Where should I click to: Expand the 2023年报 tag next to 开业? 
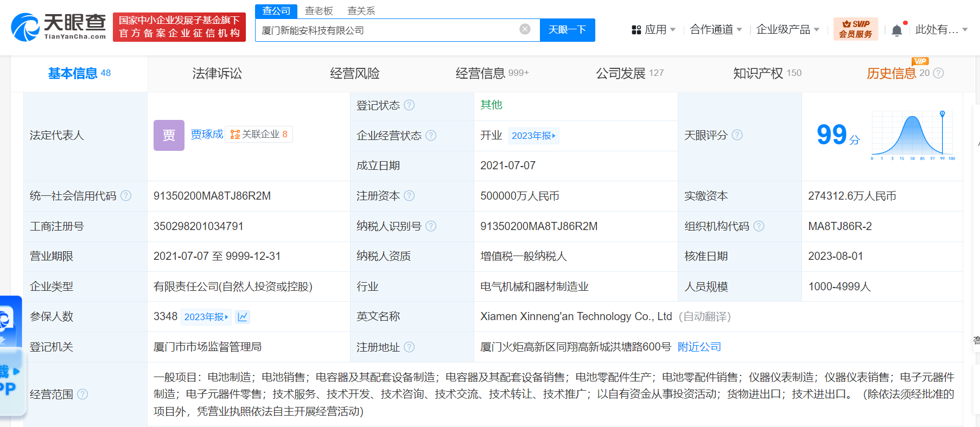click(533, 136)
